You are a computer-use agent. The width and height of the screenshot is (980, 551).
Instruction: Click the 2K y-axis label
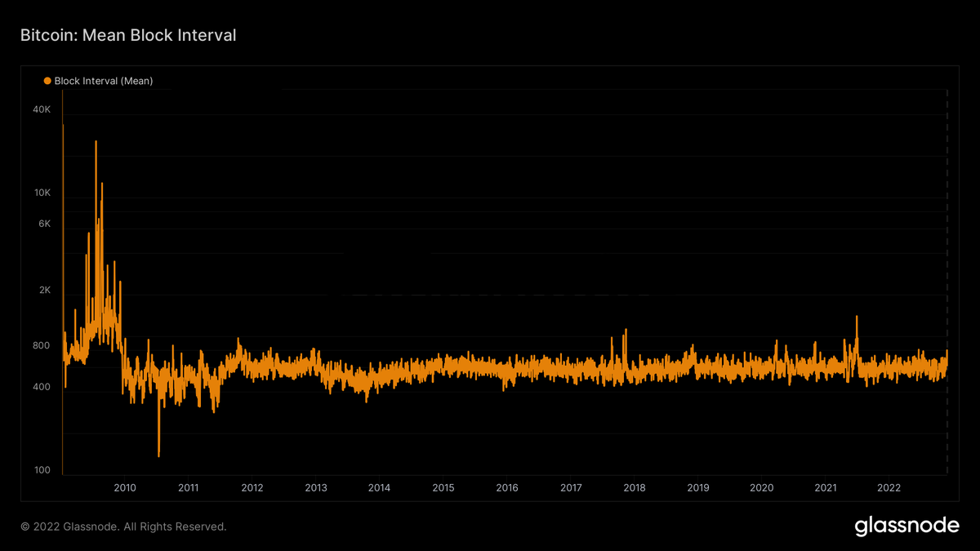click(44, 290)
